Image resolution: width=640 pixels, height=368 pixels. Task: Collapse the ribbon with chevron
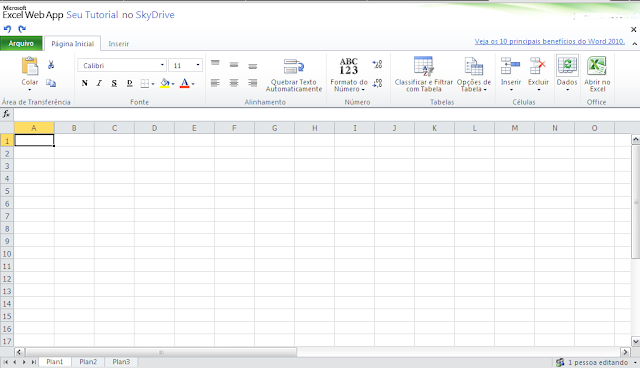coord(635,43)
